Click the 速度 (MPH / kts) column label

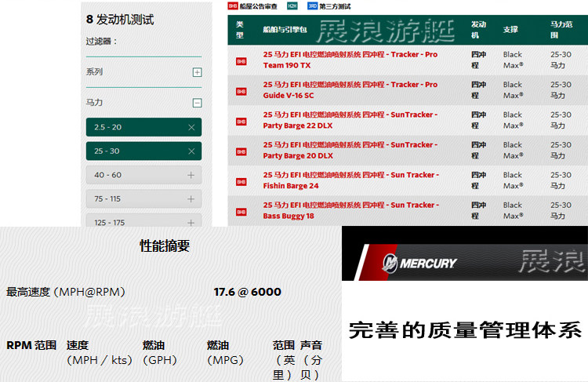[x=100, y=353]
